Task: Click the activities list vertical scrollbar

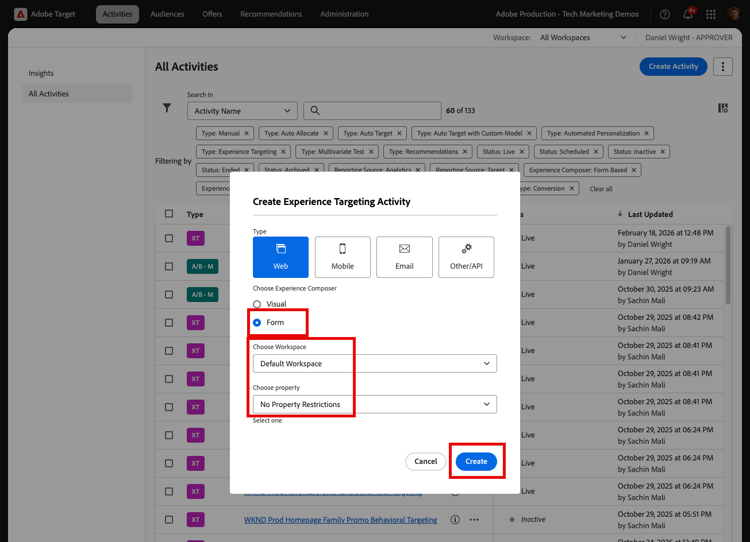Action: point(728,265)
